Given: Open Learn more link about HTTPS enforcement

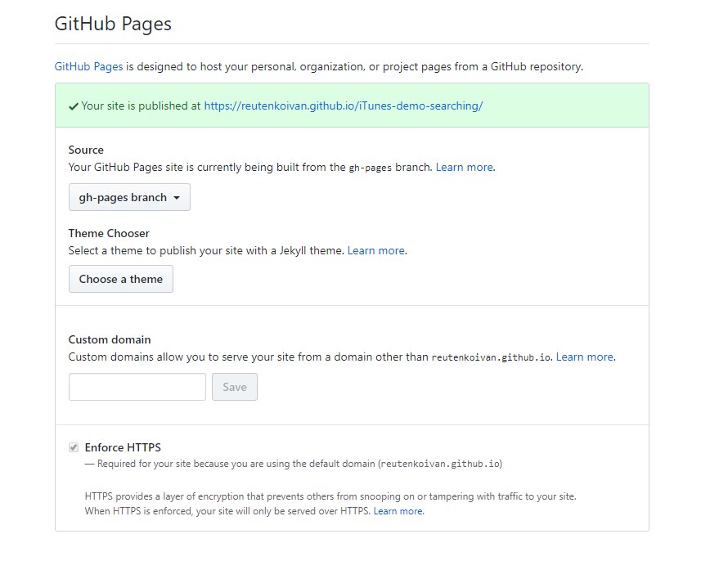Looking at the screenshot, I should (398, 511).
